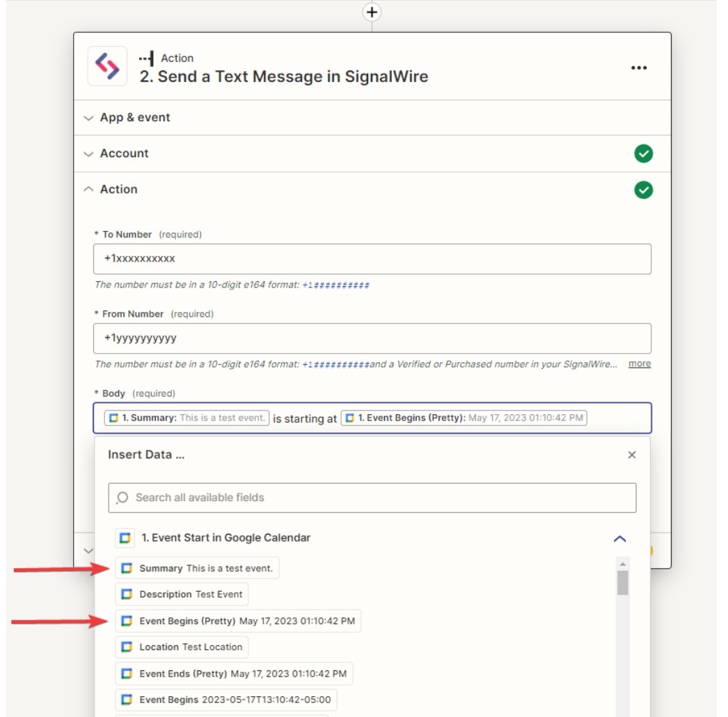Collapse the Event Start in Google Calendar list
Screen dimensions: 728x717
pos(620,539)
